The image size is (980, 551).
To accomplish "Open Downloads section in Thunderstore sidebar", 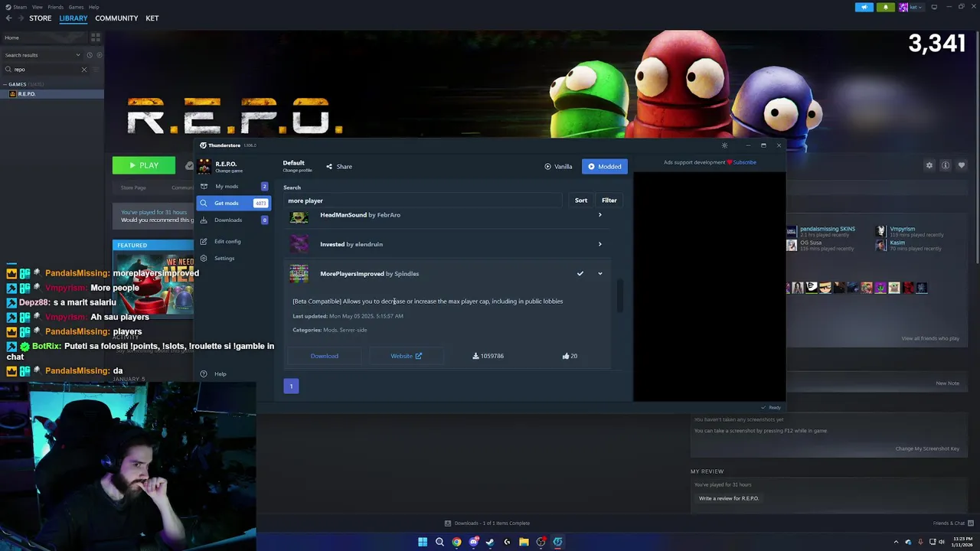I will [x=233, y=220].
